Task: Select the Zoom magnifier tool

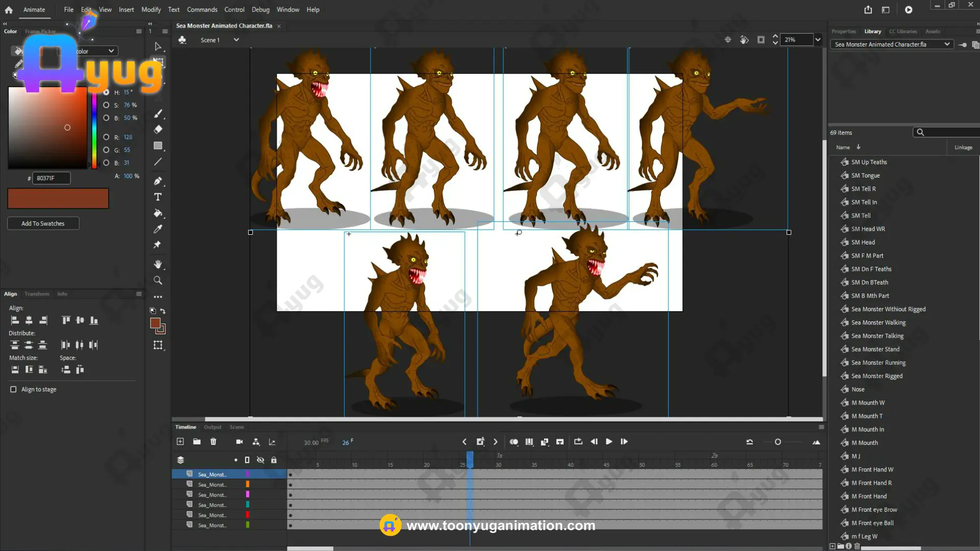Action: [158, 281]
